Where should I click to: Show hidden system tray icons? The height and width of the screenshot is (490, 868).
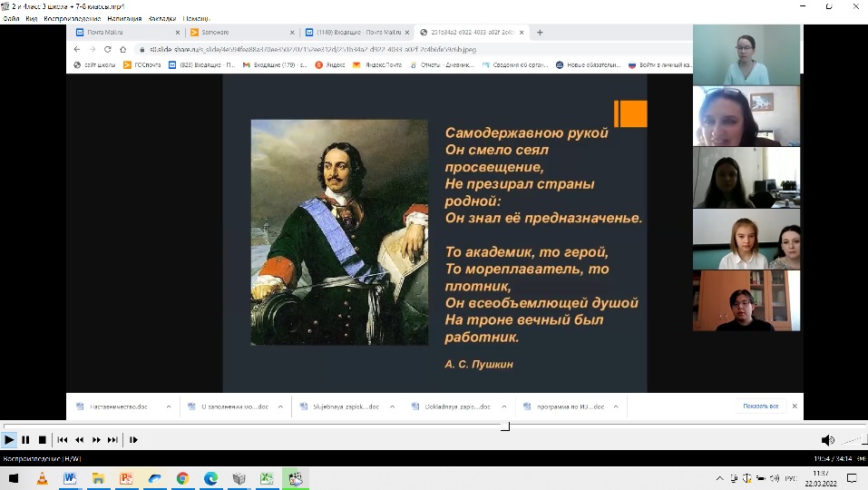(719, 478)
